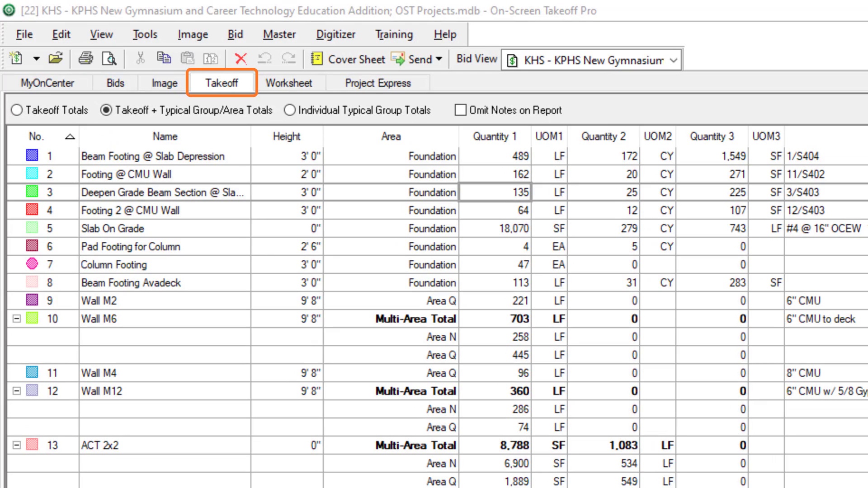Click the Copy toolbar icon
The width and height of the screenshot is (868, 488).
[164, 59]
